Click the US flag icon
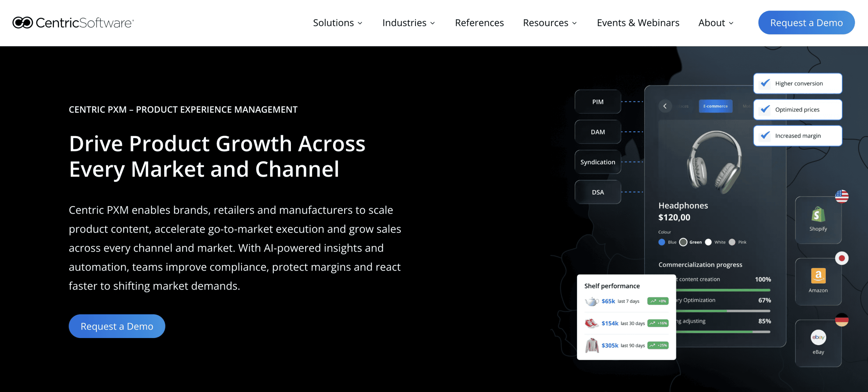The height and width of the screenshot is (392, 868). (842, 197)
